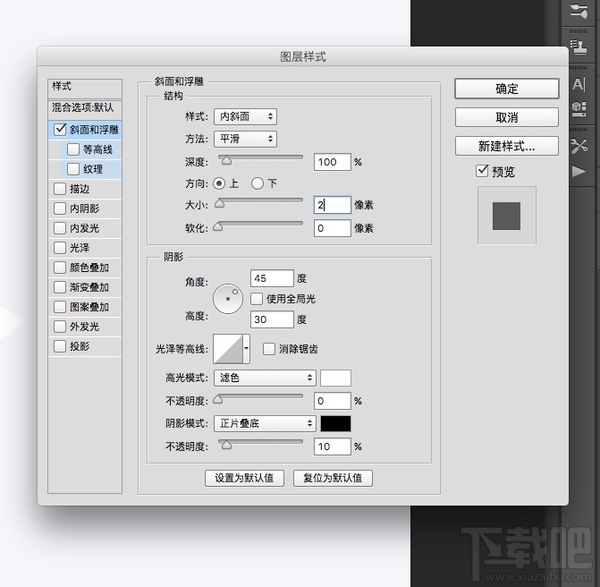Open the 混合选项:默认 entry
The height and width of the screenshot is (587, 600).
[x=85, y=109]
